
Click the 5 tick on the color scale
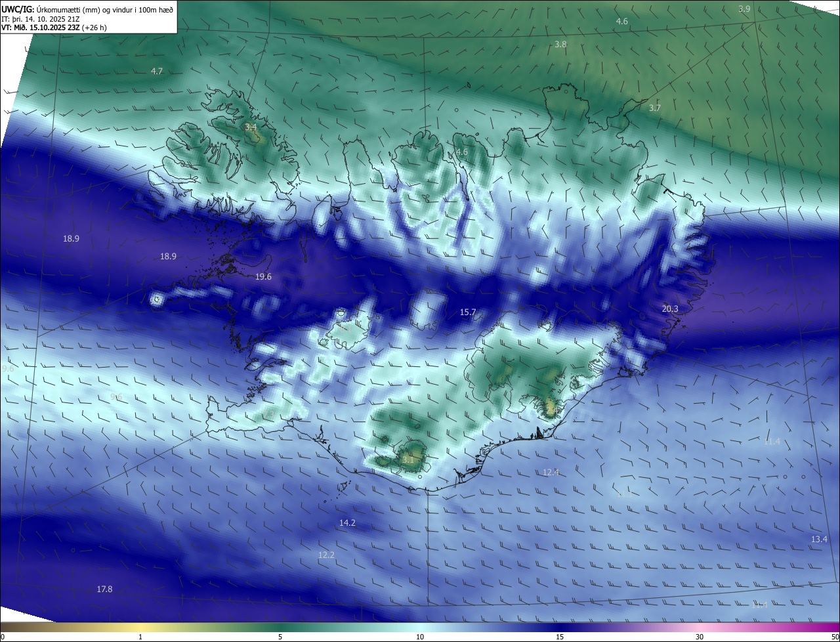click(280, 637)
